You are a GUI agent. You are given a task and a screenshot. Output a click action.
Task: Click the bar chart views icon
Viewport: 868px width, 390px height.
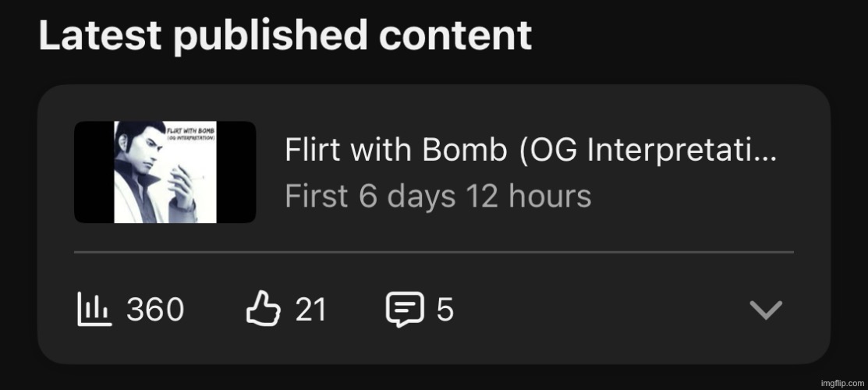tap(94, 309)
